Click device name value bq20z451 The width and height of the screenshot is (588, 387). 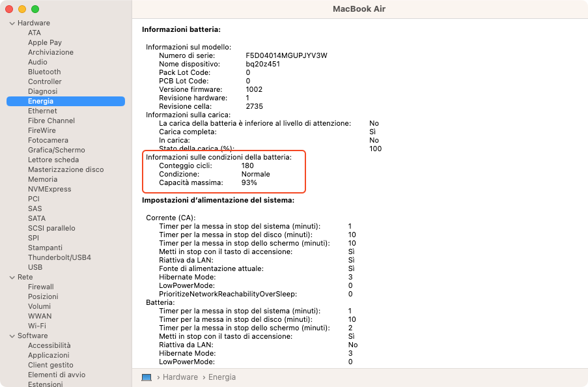click(263, 64)
